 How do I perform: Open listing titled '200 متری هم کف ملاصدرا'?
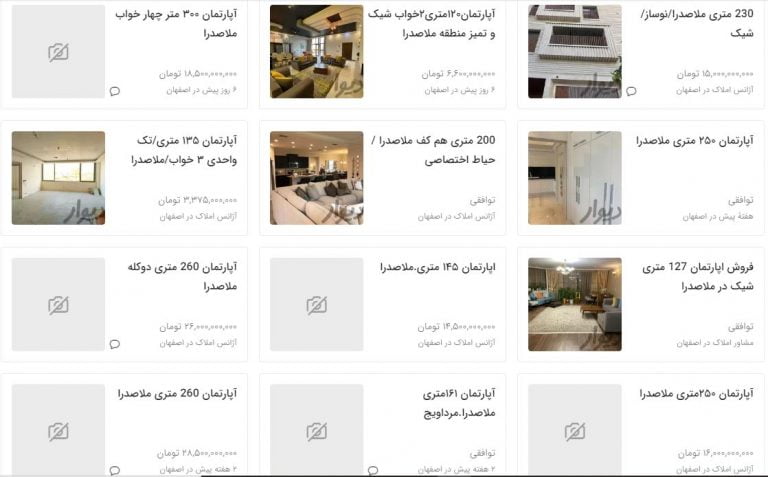coord(433,150)
